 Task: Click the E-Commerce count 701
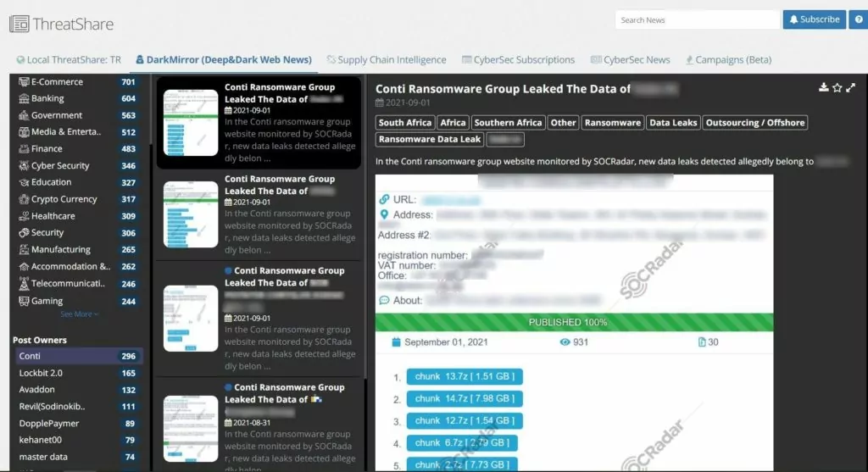tap(129, 82)
